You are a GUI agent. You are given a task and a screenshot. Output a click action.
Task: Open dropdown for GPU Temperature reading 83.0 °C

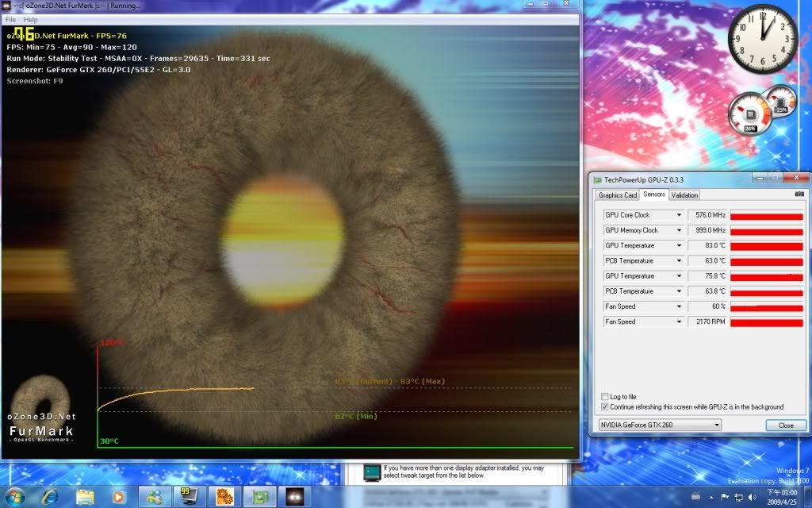tap(679, 246)
